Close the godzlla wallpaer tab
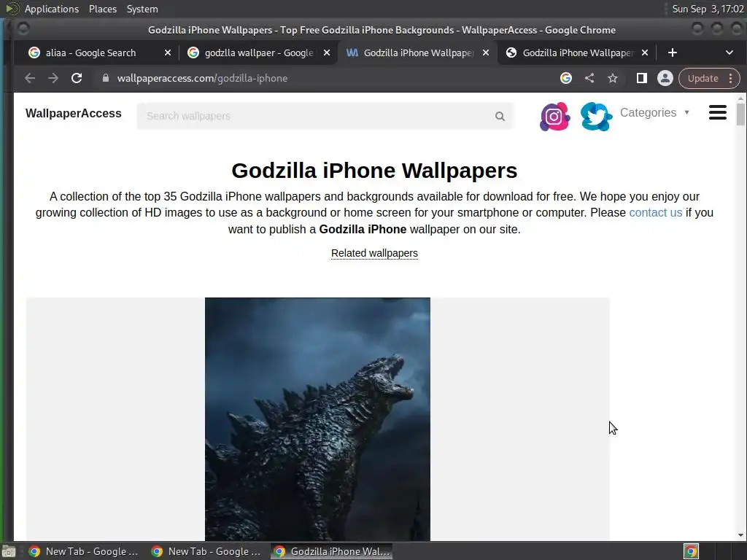This screenshot has width=747, height=560. click(326, 52)
